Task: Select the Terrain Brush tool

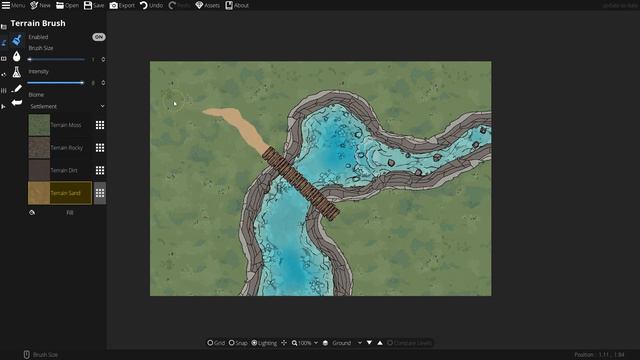Action: pos(16,40)
